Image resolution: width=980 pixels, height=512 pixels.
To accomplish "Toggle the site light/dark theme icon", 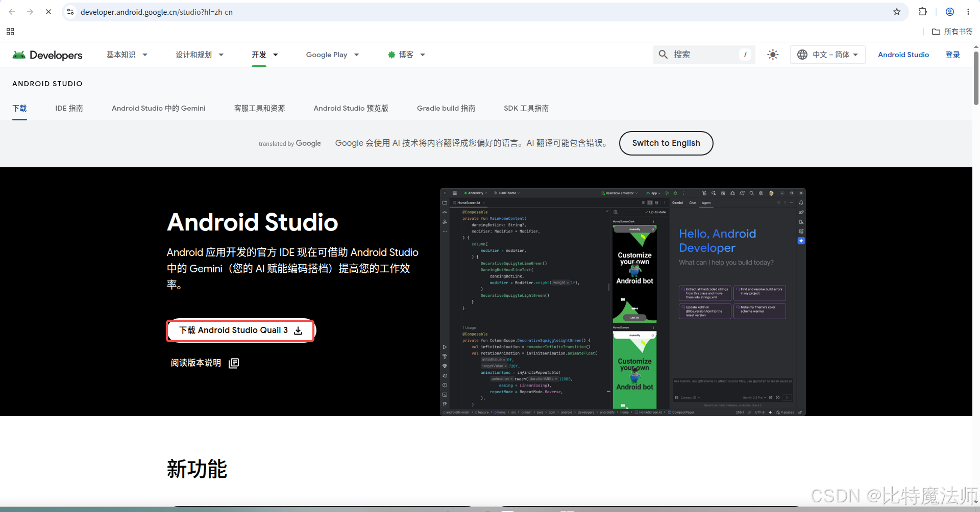I will (773, 55).
